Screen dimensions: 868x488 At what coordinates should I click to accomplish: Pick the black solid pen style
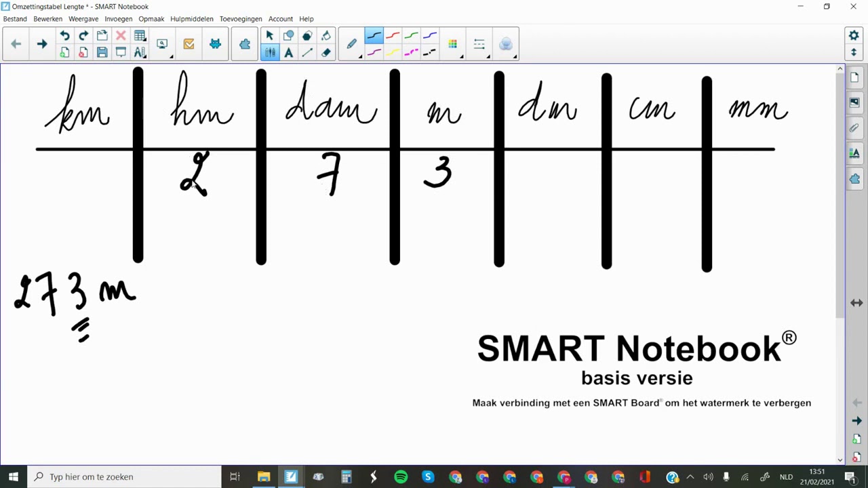point(374,36)
